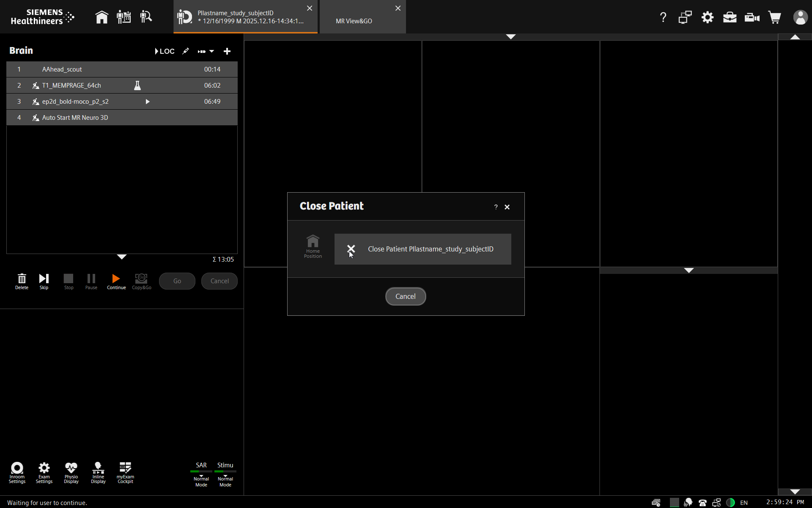Pause the measurement

pos(91,282)
